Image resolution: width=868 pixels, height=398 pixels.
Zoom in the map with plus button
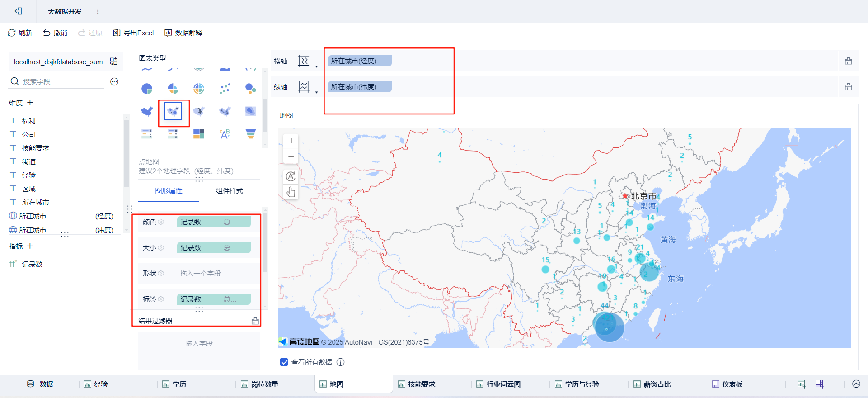click(291, 141)
